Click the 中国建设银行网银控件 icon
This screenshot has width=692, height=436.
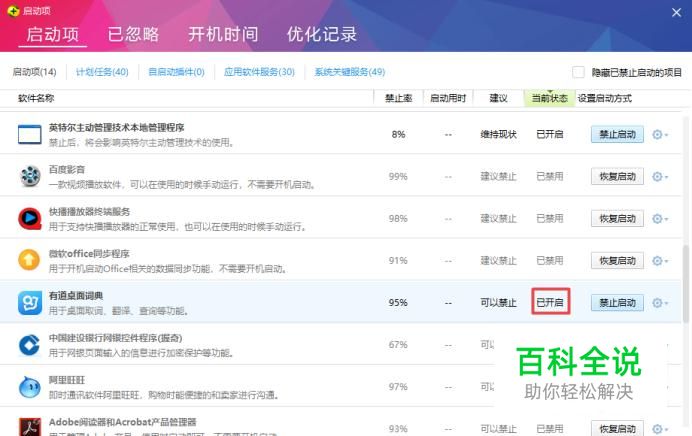30,345
